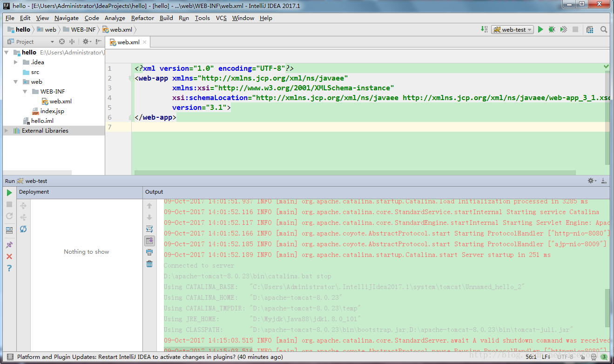Collapse all in Project panel

tap(72, 41)
